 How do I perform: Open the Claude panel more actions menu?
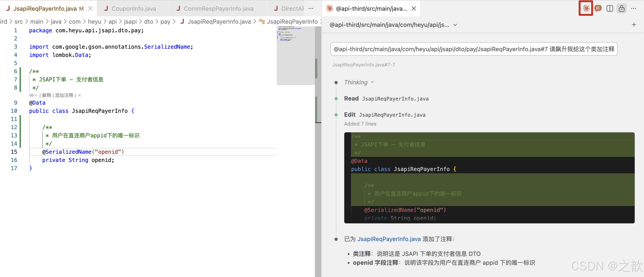tap(633, 8)
